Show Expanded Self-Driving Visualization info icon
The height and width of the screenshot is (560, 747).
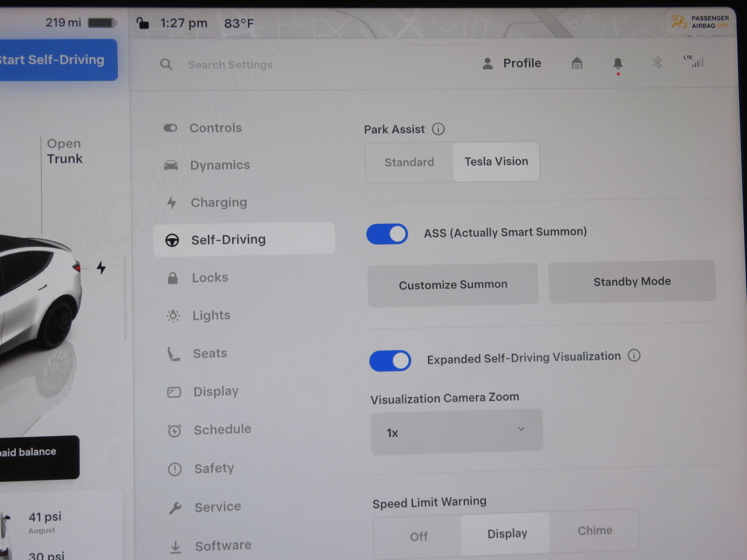pyautogui.click(x=634, y=355)
